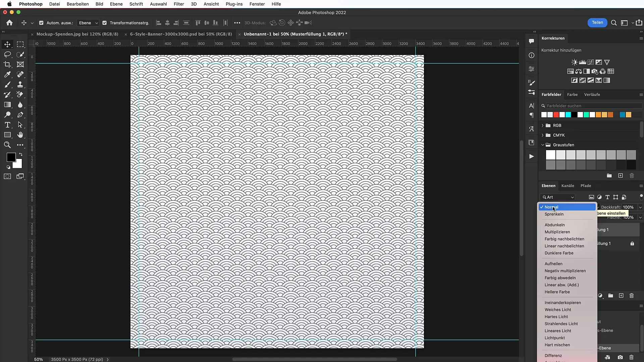
Task: Add a Brightness/Contrast adjustment
Action: click(x=575, y=62)
